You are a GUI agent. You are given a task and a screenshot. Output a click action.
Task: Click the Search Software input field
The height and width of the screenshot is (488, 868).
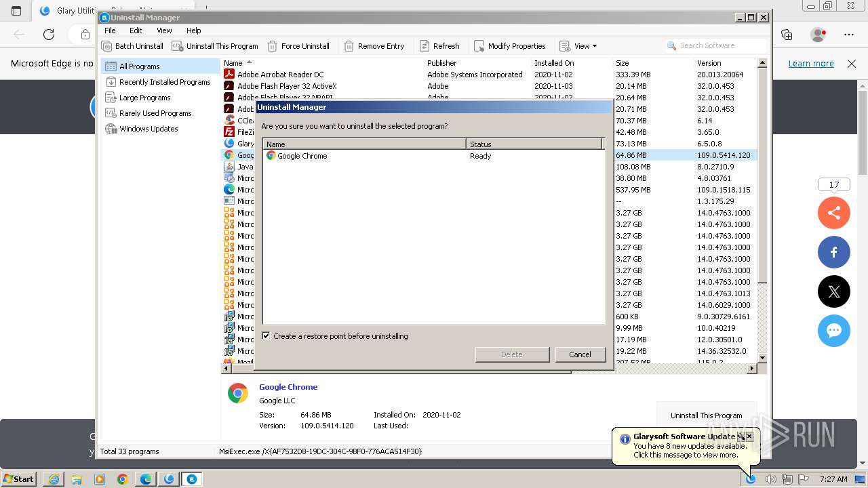716,45
